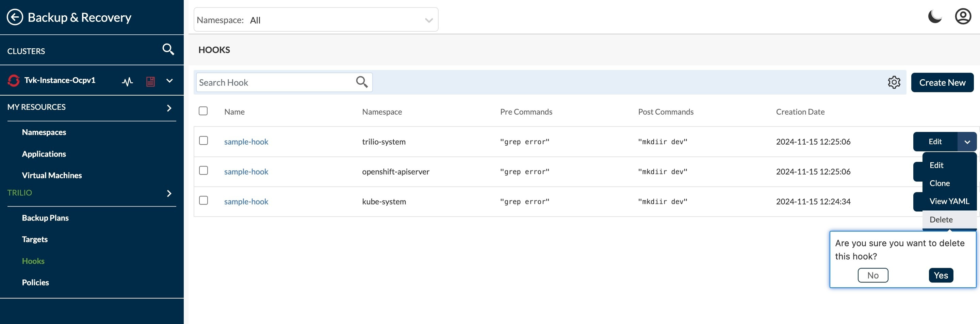Open hooks table settings via the gear icon
Image resolution: width=980 pixels, height=324 pixels.
(894, 82)
